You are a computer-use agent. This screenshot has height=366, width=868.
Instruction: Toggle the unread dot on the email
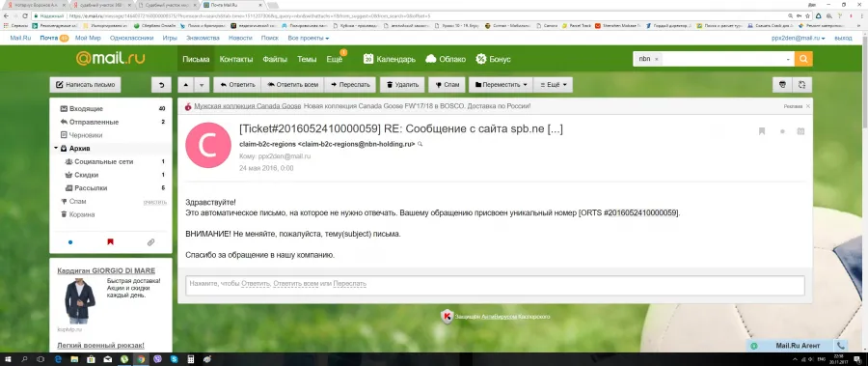coord(782,131)
